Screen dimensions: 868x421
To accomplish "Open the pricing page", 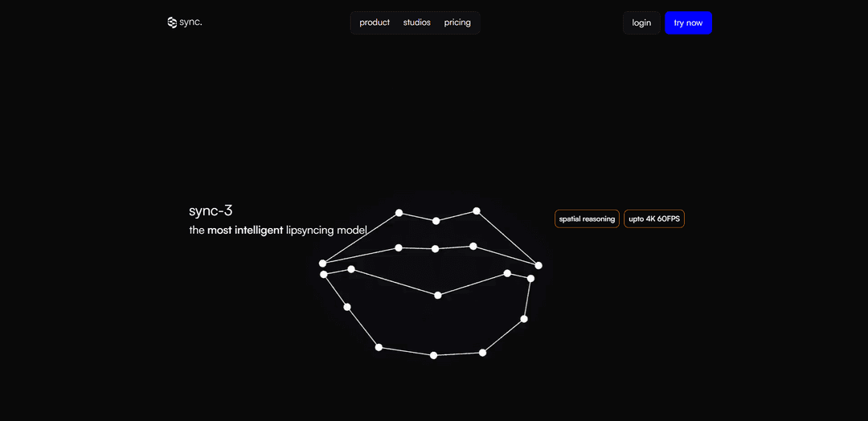I will click(457, 22).
